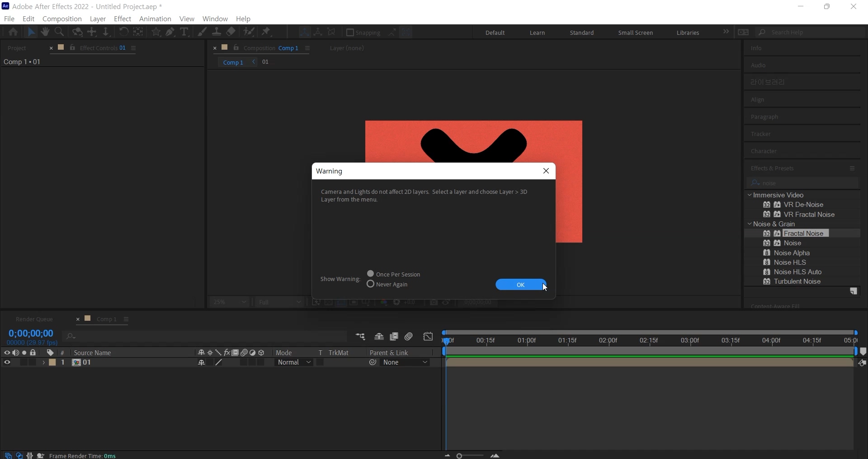Click the Effects & Presets search field
This screenshot has width=868, height=459.
(802, 183)
